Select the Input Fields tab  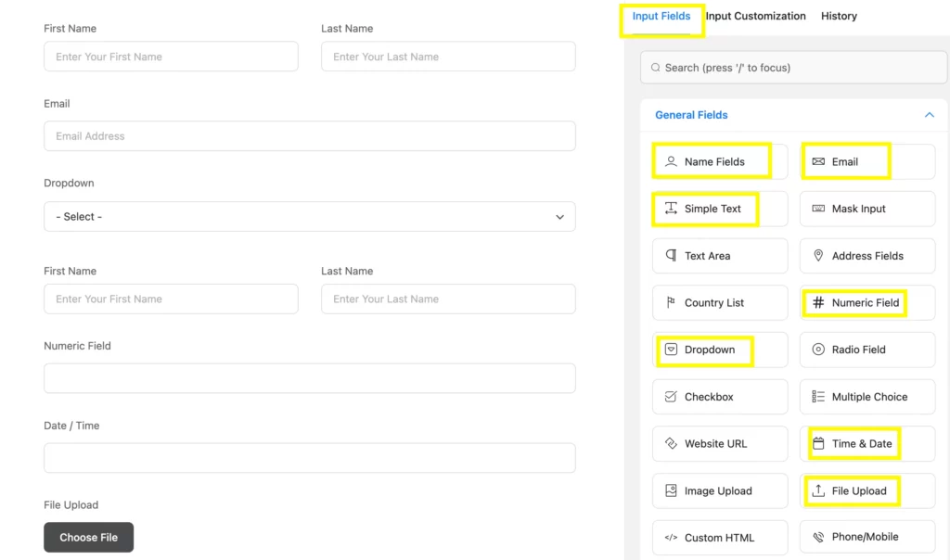click(661, 16)
